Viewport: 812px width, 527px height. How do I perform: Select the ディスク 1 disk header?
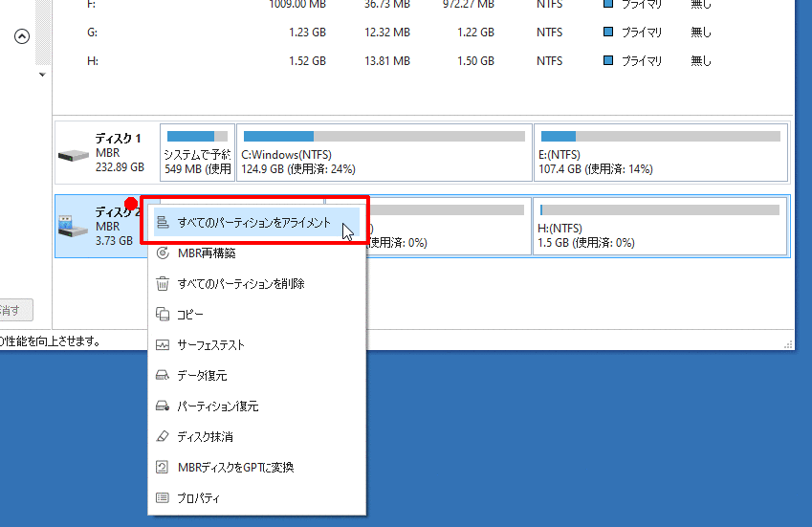tap(105, 152)
